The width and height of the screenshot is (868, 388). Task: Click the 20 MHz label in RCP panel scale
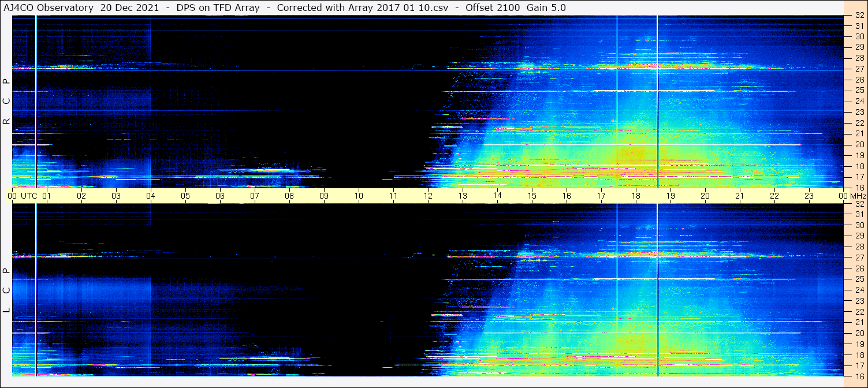[859, 144]
